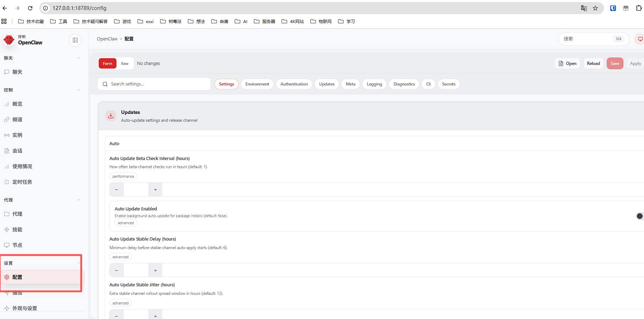644x319 pixels.
Task: Decrease Stable Delay hours
Action: tap(116, 270)
